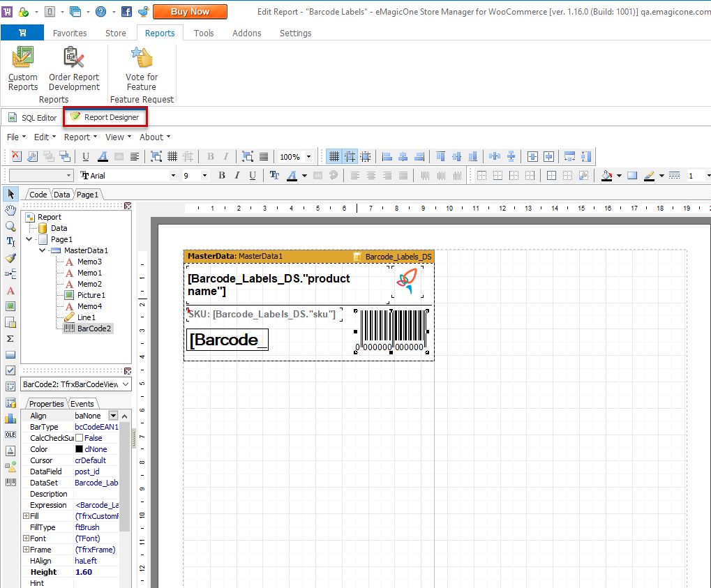
Task: Click the Buy Now button
Action: (x=190, y=12)
